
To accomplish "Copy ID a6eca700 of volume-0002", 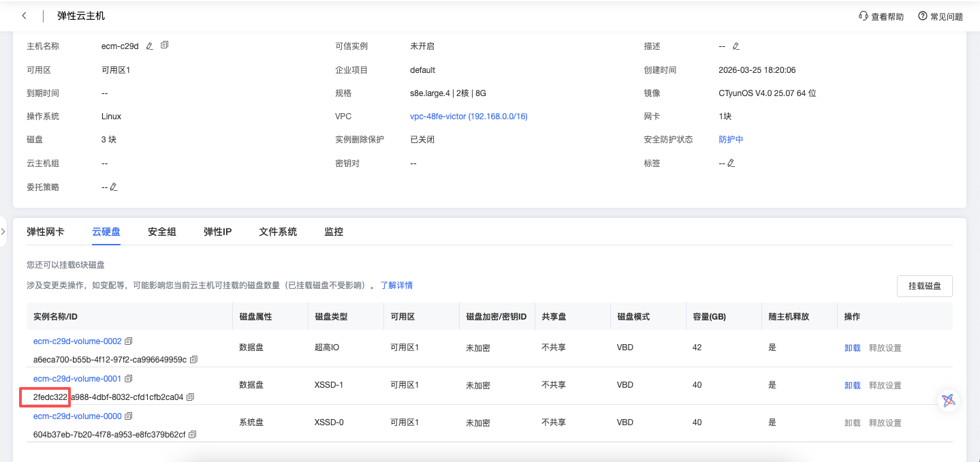I will 193,359.
